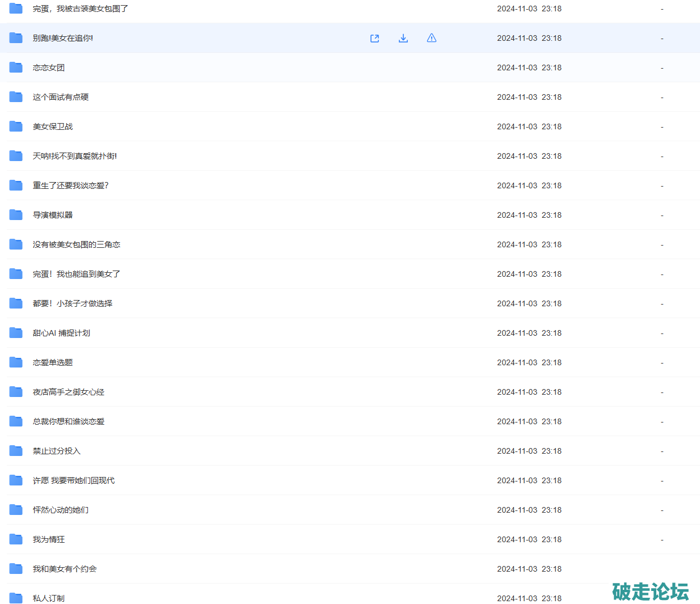Click the 破走论坛 watermark logo

point(650,592)
